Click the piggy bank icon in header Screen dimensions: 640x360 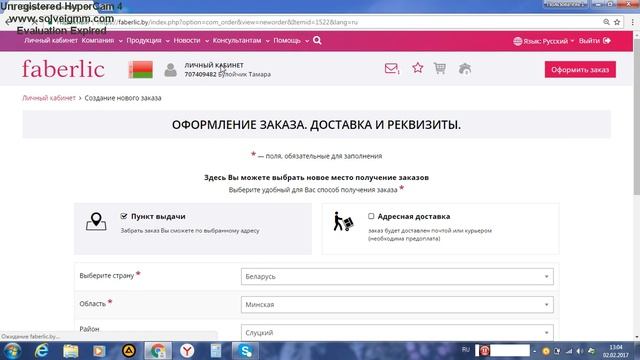[464, 69]
